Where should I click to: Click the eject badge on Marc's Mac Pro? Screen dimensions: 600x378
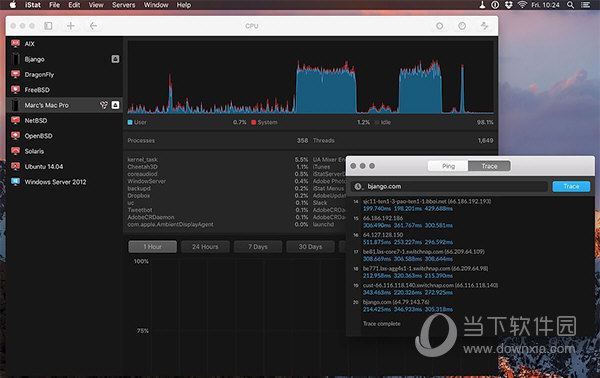(x=115, y=105)
